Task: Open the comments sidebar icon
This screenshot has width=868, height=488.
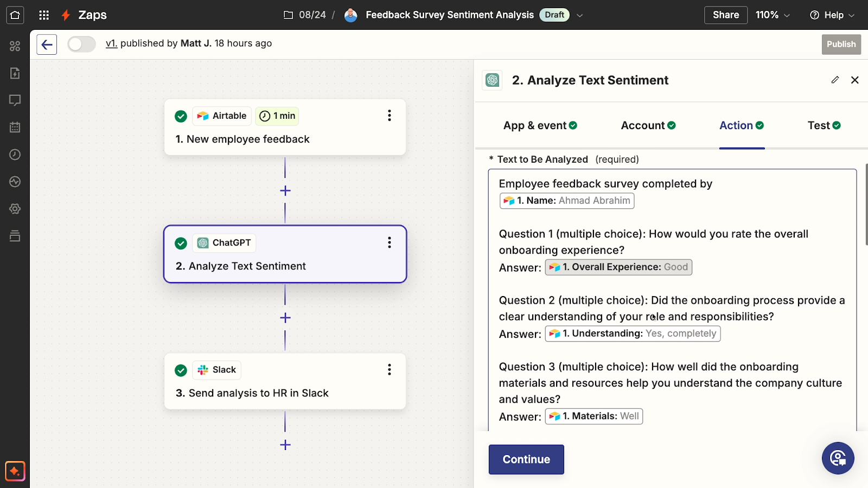Action: pyautogui.click(x=15, y=100)
